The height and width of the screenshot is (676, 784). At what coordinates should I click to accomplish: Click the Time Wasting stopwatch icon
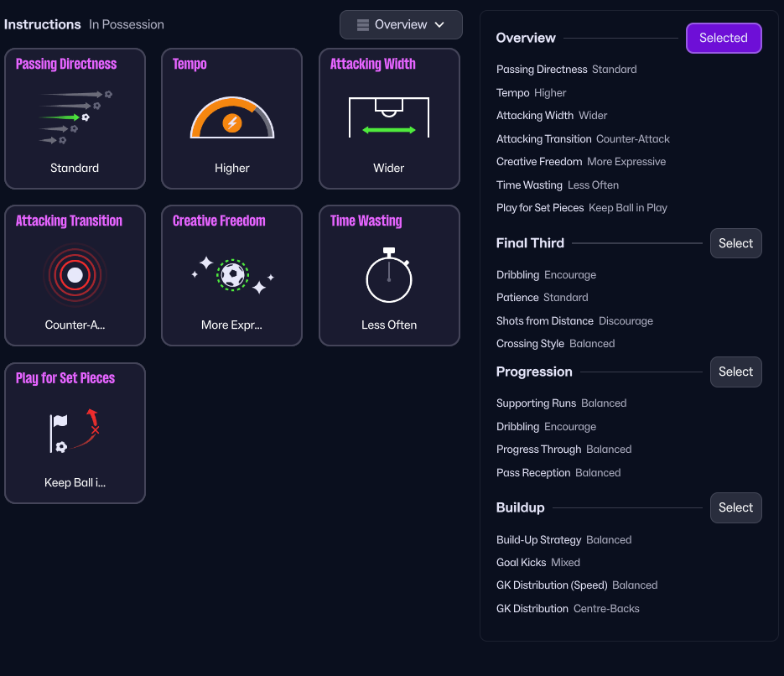389,275
